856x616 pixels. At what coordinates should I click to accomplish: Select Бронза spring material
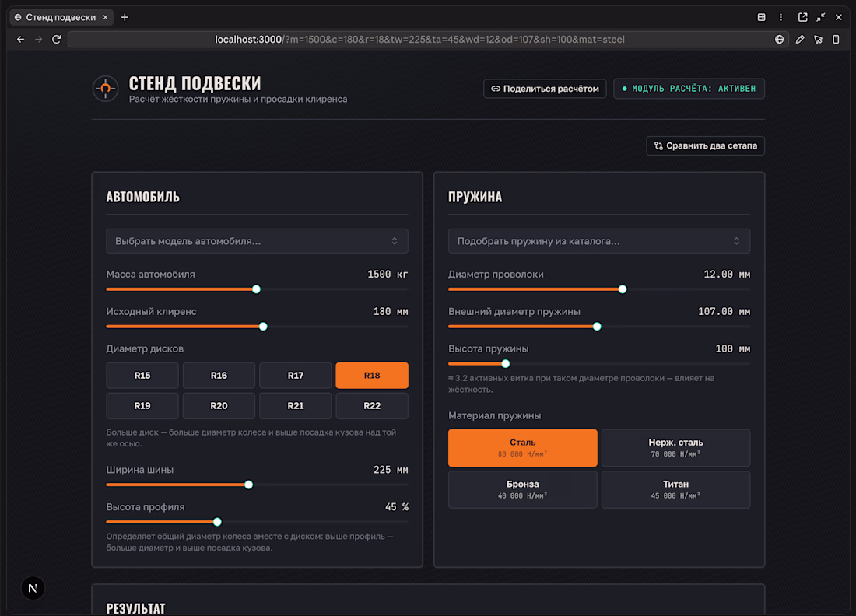click(522, 489)
